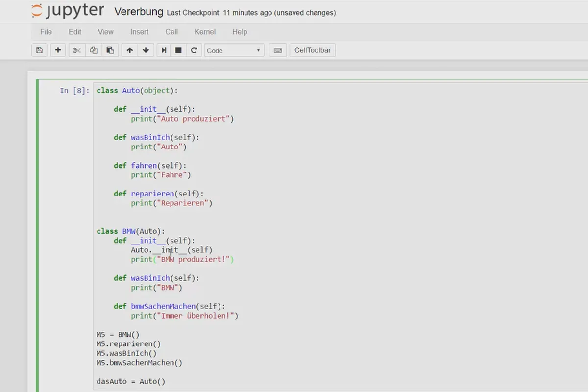Click the print("Immer überholen!") line

[184, 316]
